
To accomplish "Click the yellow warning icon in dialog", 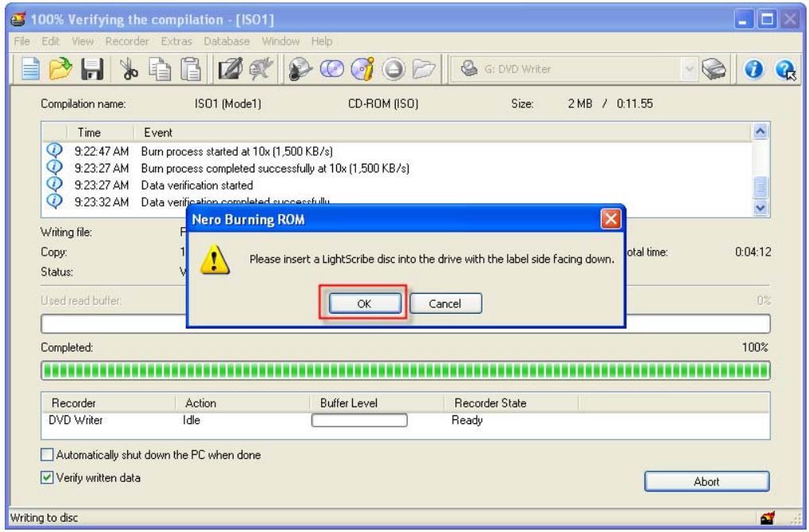I will [x=215, y=259].
